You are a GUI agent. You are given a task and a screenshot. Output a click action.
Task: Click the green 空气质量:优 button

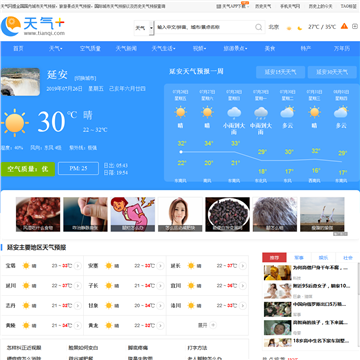[28, 169]
